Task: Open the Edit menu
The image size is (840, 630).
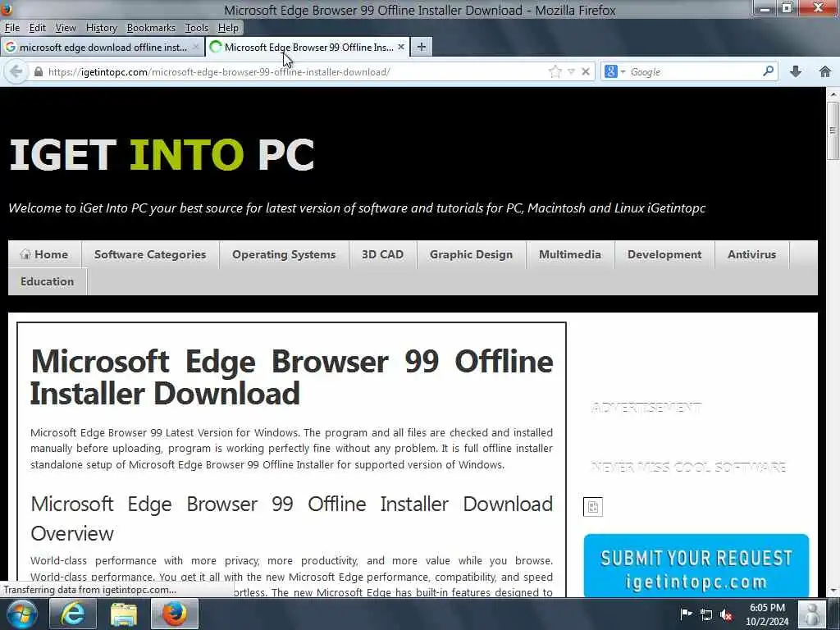Action: (x=37, y=28)
